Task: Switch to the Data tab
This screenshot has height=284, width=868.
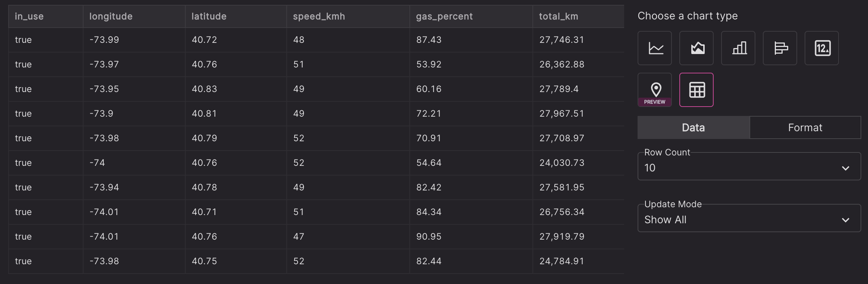Action: tap(694, 127)
